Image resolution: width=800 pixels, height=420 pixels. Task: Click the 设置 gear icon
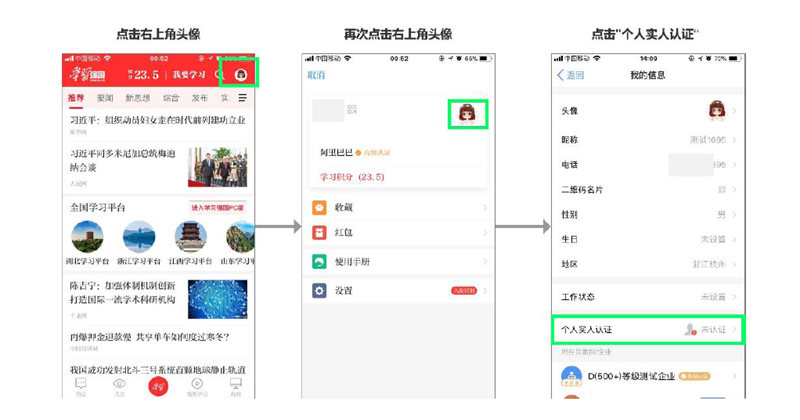[319, 291]
